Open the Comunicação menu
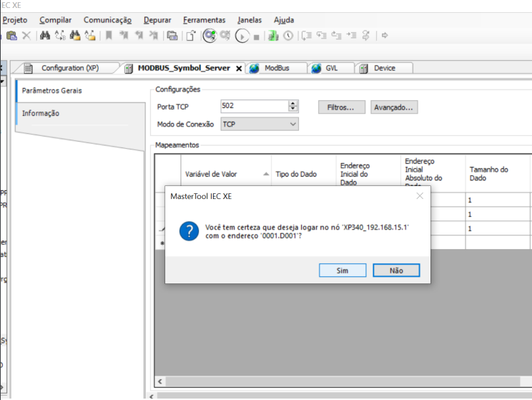The height and width of the screenshot is (400, 532). coord(107,20)
